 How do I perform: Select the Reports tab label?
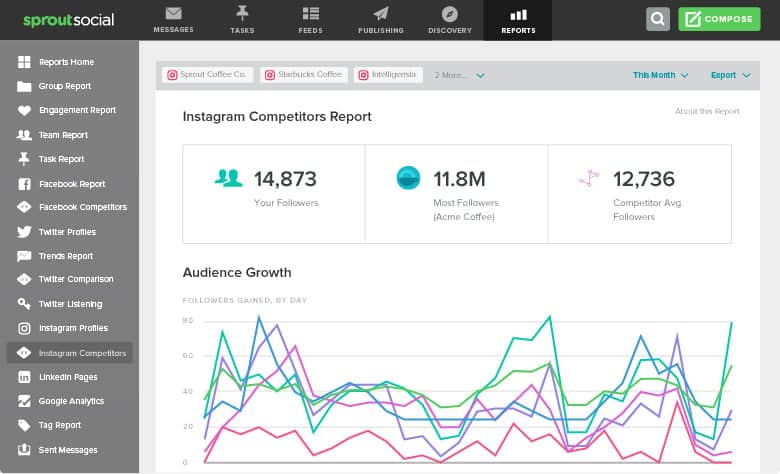[518, 30]
